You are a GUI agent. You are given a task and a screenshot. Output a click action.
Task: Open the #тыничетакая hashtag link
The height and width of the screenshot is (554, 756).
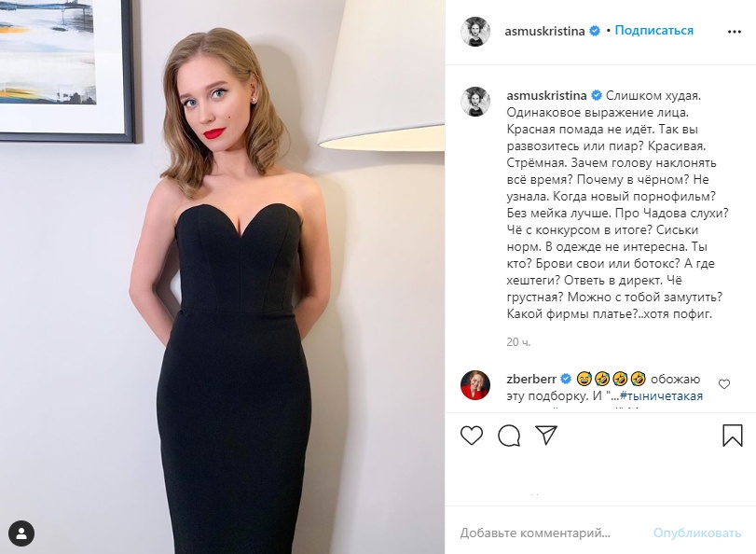pos(662,396)
